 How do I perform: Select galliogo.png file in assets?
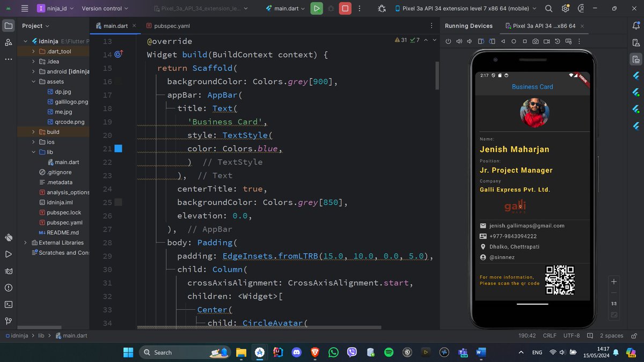point(67,102)
